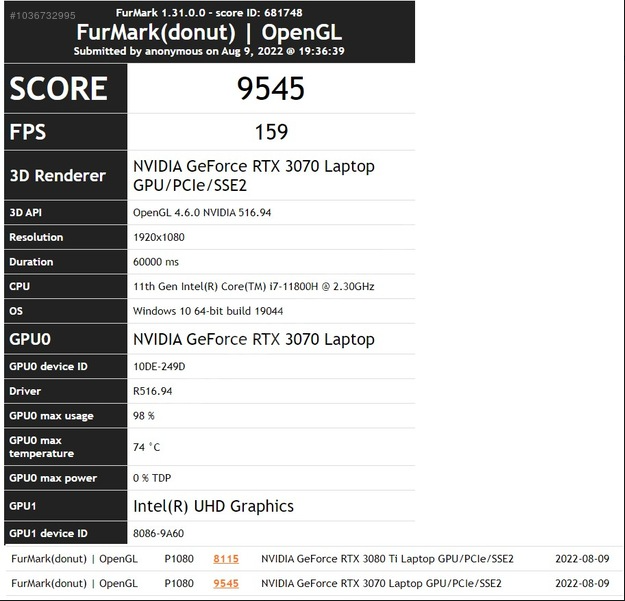Screen dimensions: 625x601
Task: Open the 8115 score link
Action: click(226, 559)
